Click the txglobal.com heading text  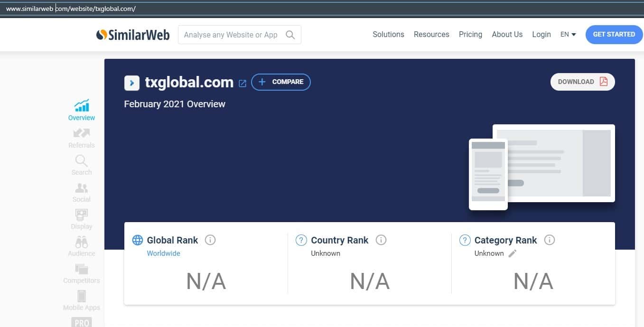[x=189, y=83]
